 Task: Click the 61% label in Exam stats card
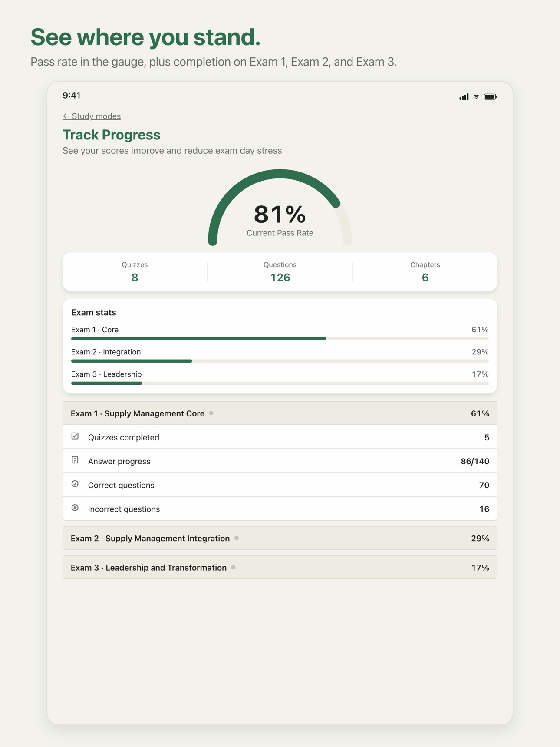480,330
